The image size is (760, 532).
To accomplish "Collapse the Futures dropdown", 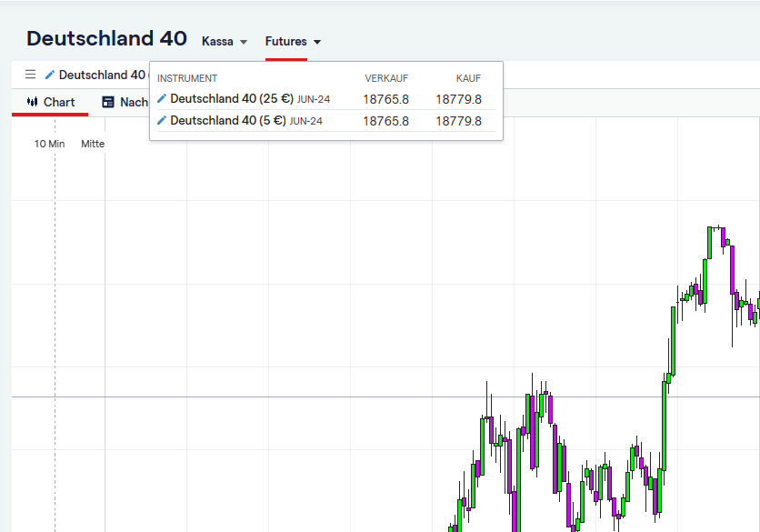I will 293,42.
